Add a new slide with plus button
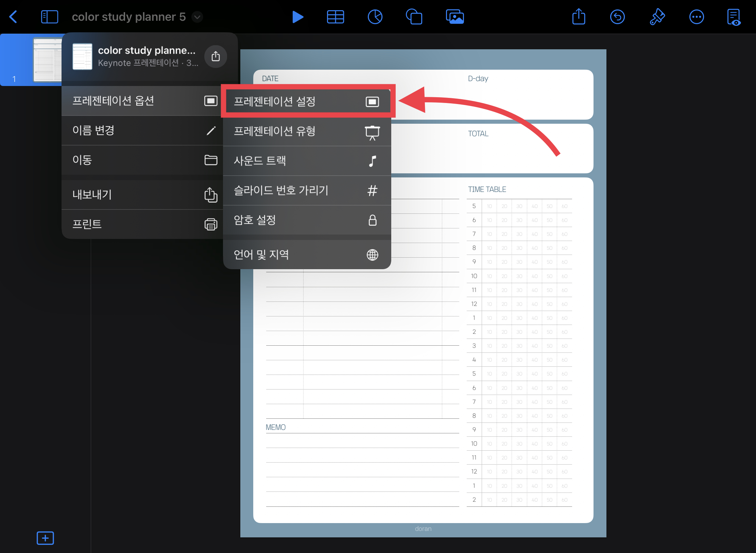This screenshot has height=553, width=756. coord(45,538)
